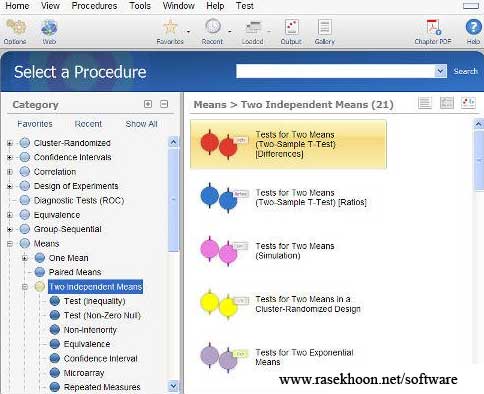The height and width of the screenshot is (394, 484).
Task: Open the Loaded procedures icon
Action: [253, 27]
